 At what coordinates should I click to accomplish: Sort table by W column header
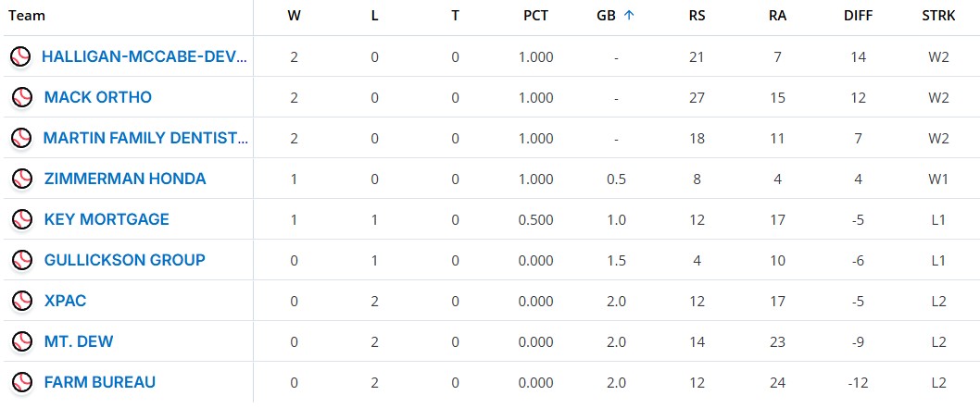(x=294, y=16)
